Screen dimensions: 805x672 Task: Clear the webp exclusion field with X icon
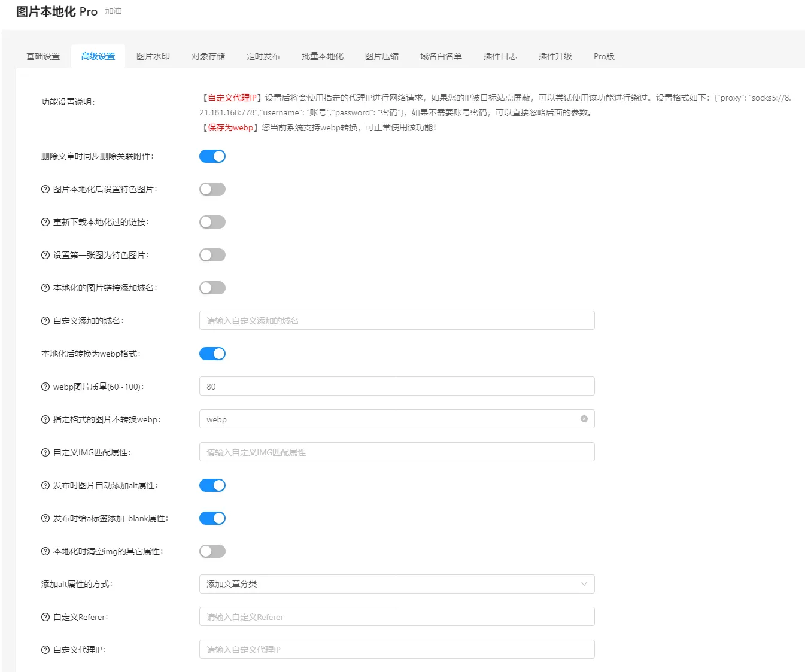pyautogui.click(x=584, y=419)
